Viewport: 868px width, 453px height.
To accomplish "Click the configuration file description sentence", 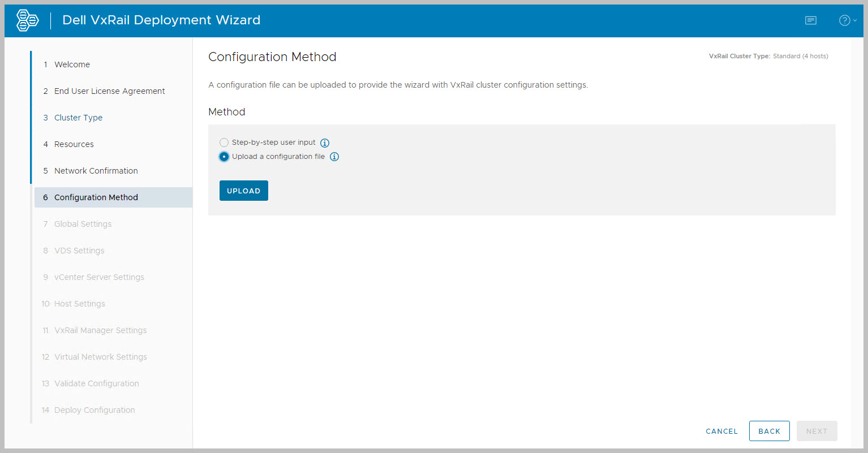I will coord(398,85).
